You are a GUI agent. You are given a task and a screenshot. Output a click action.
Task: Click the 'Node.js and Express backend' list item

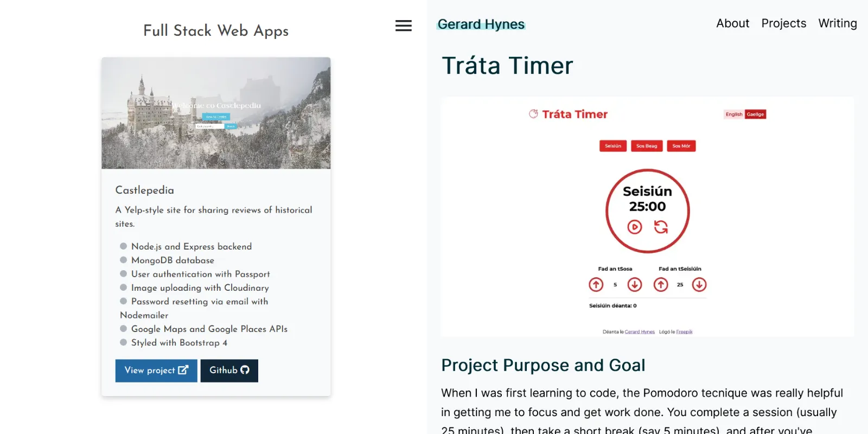192,246
